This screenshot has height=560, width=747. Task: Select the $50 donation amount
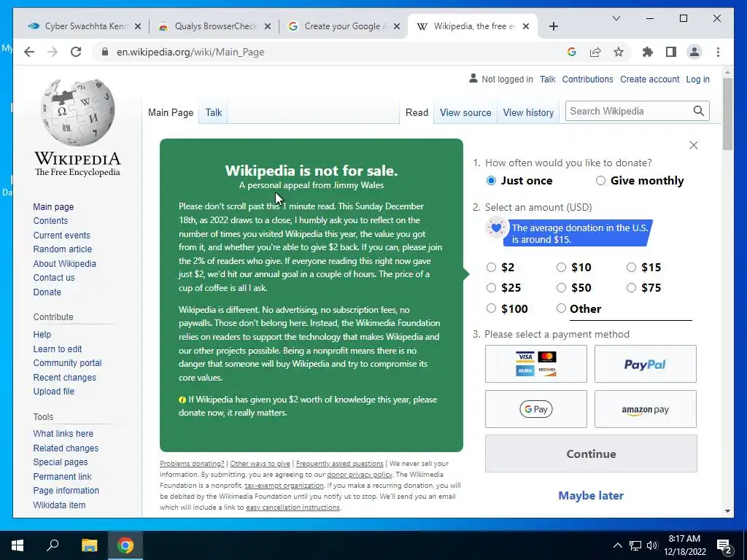click(x=561, y=287)
